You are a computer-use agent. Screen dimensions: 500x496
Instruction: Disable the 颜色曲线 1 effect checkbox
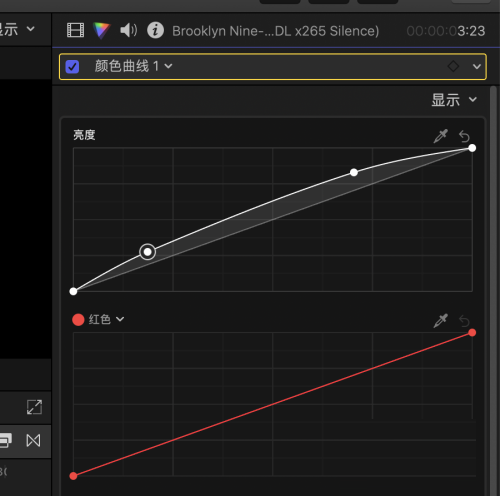click(x=72, y=66)
